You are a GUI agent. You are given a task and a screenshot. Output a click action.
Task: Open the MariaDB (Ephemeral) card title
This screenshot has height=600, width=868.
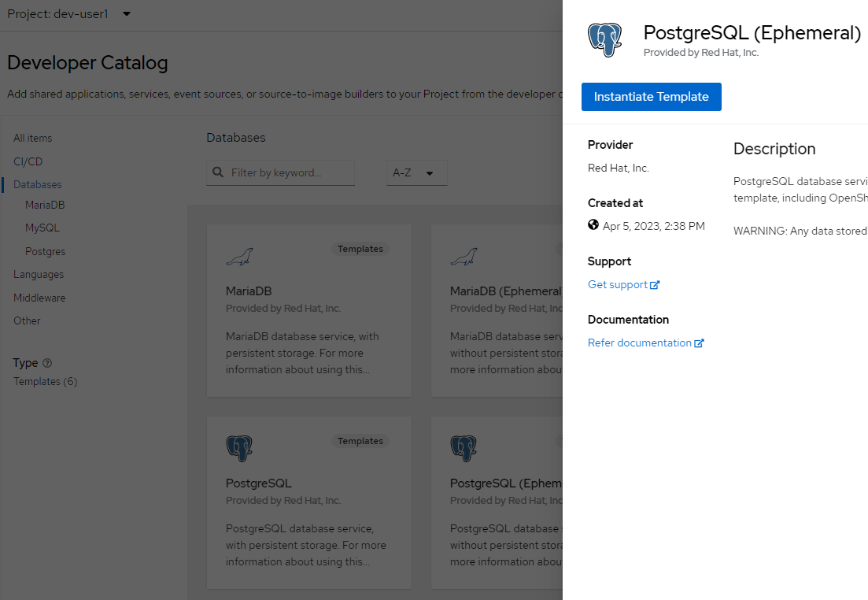506,291
